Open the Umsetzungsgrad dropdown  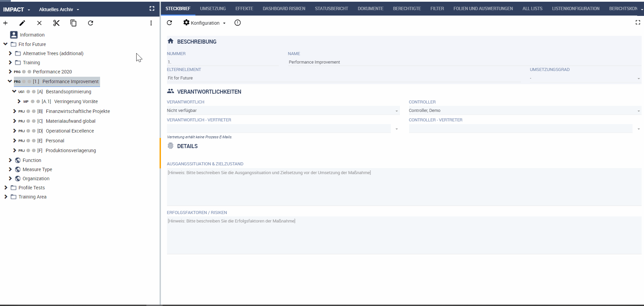(585, 78)
